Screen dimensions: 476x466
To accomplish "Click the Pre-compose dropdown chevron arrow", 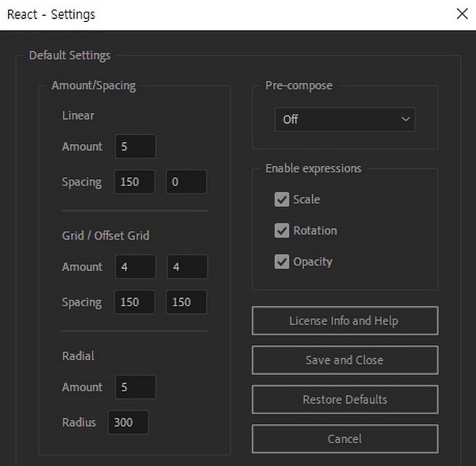I will [x=406, y=120].
